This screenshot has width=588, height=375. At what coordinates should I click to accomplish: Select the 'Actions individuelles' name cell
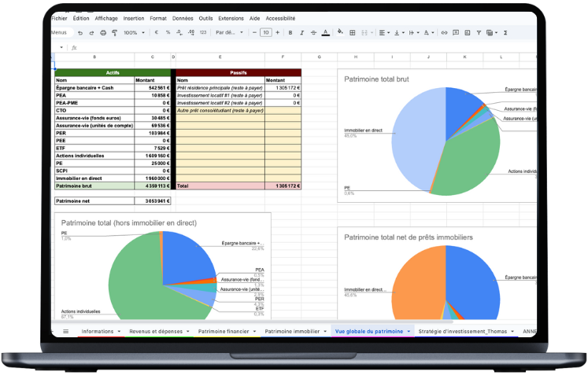point(94,156)
